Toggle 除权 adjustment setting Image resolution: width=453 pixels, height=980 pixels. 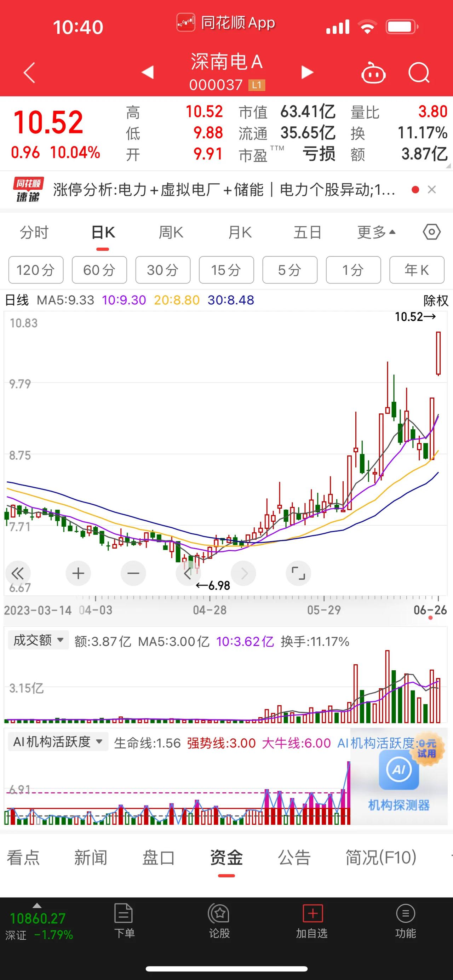click(436, 300)
